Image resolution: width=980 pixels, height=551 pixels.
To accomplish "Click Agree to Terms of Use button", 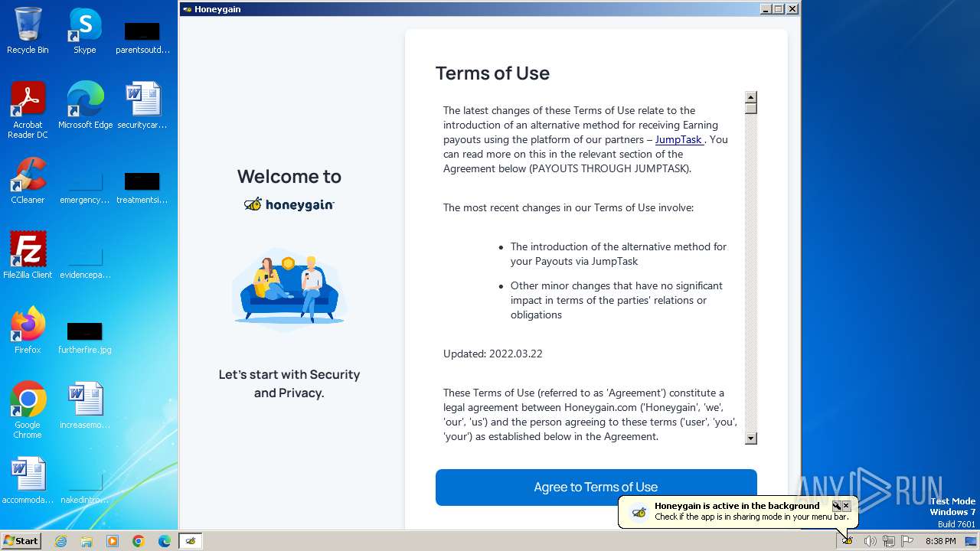I will click(596, 487).
